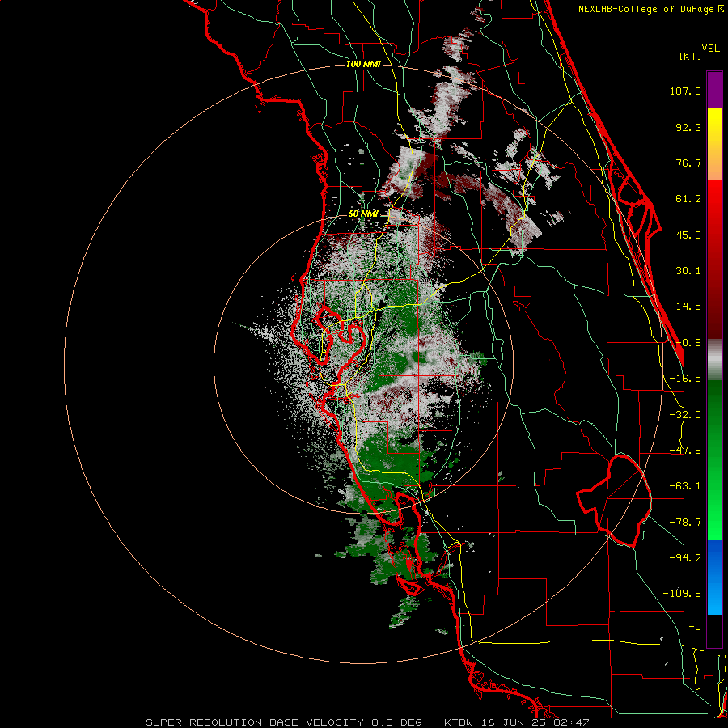Pick the purple segment of velocity color bar

[x=714, y=90]
